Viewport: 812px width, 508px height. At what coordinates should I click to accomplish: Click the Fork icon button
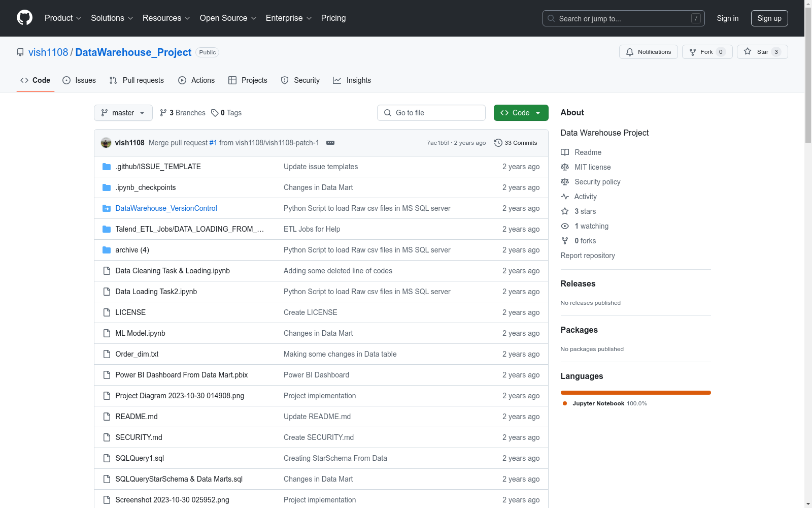(693, 52)
